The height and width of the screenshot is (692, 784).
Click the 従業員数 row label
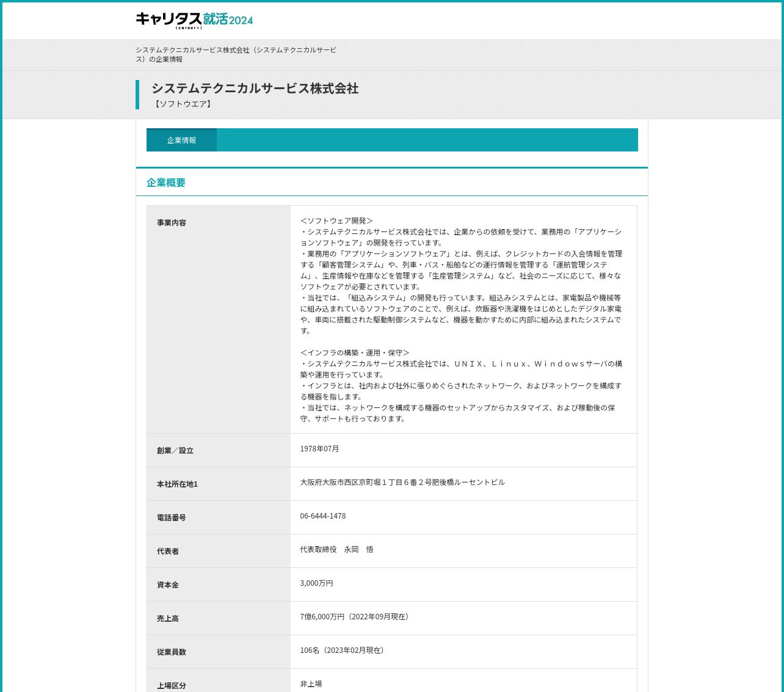pyautogui.click(x=172, y=652)
